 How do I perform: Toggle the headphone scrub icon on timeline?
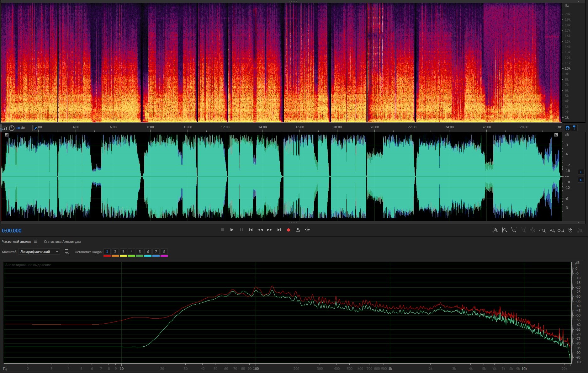click(x=567, y=128)
